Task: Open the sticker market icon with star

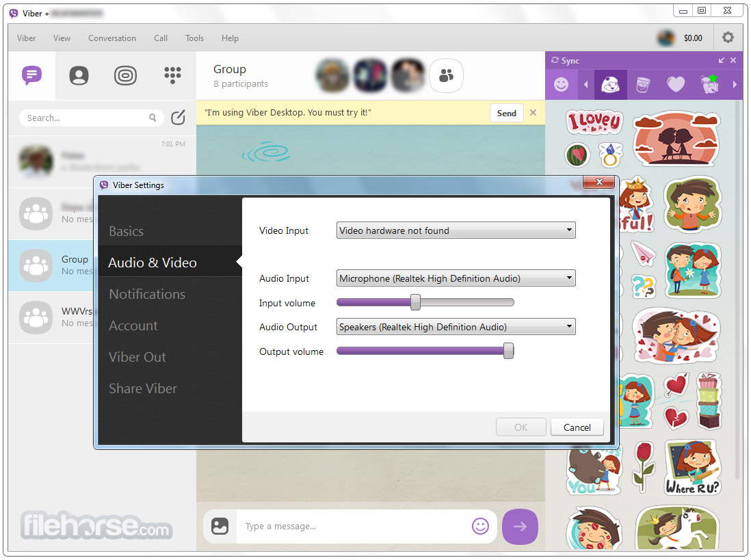Action: pyautogui.click(x=709, y=84)
